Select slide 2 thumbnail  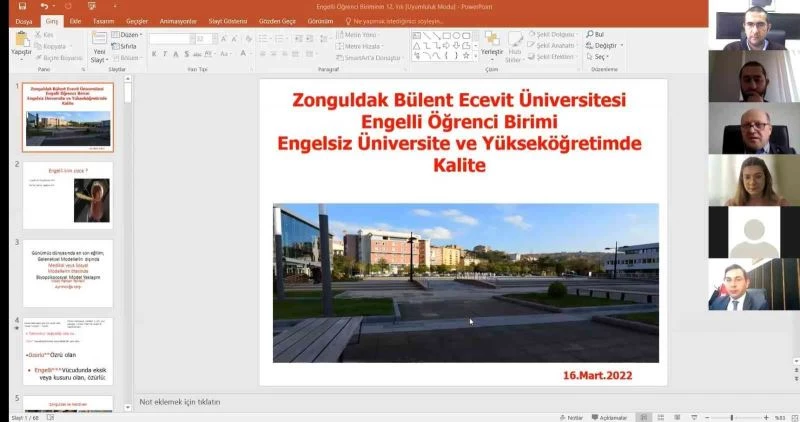point(68,195)
